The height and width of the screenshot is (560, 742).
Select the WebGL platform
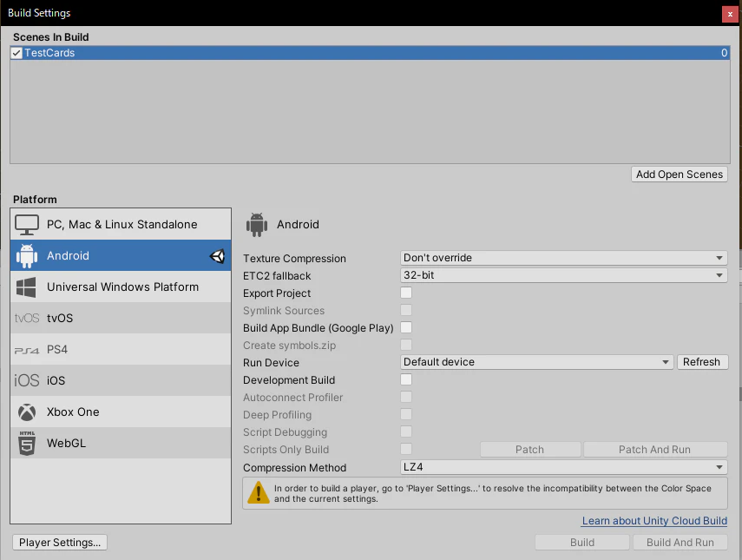[x=121, y=443]
